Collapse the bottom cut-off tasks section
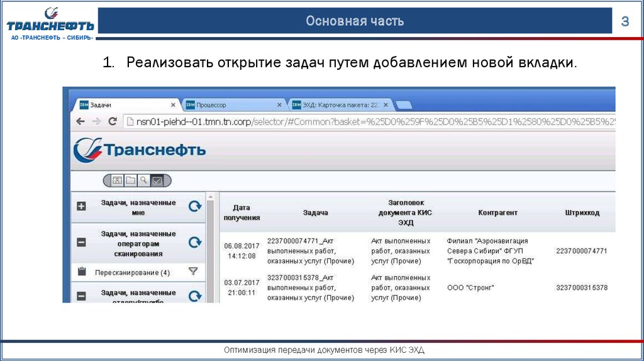The height and width of the screenshot is (361, 644). point(81,296)
